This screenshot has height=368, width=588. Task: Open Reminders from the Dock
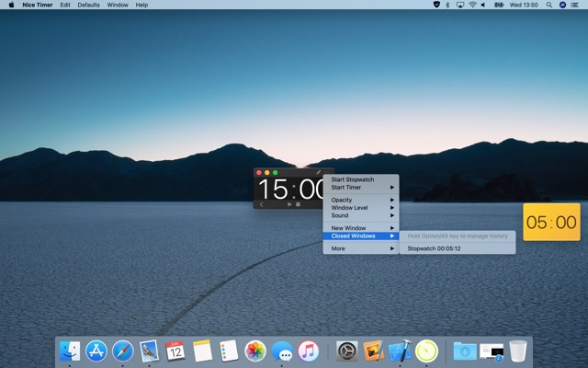pyautogui.click(x=229, y=351)
